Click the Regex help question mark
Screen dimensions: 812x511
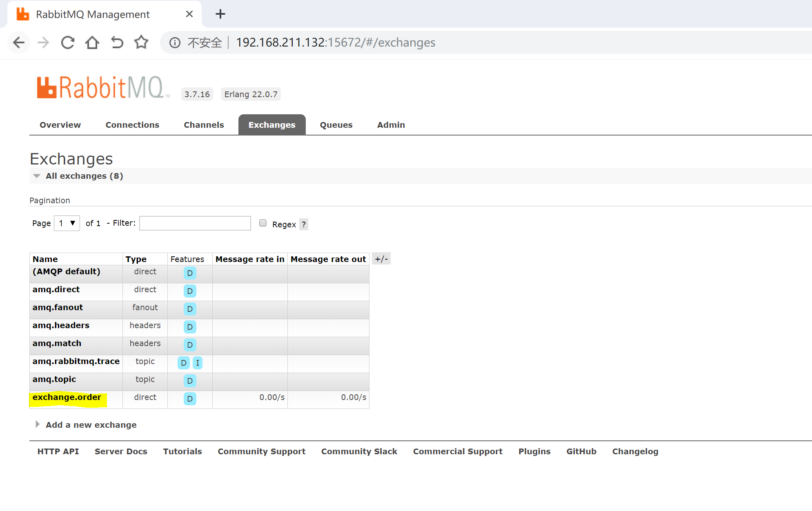click(x=304, y=224)
